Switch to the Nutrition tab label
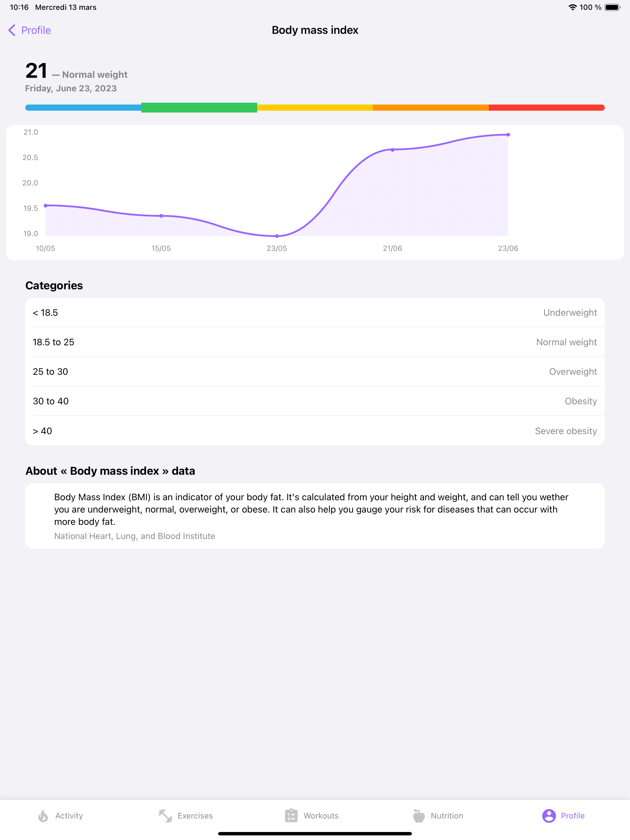The image size is (630, 840). pyautogui.click(x=447, y=816)
